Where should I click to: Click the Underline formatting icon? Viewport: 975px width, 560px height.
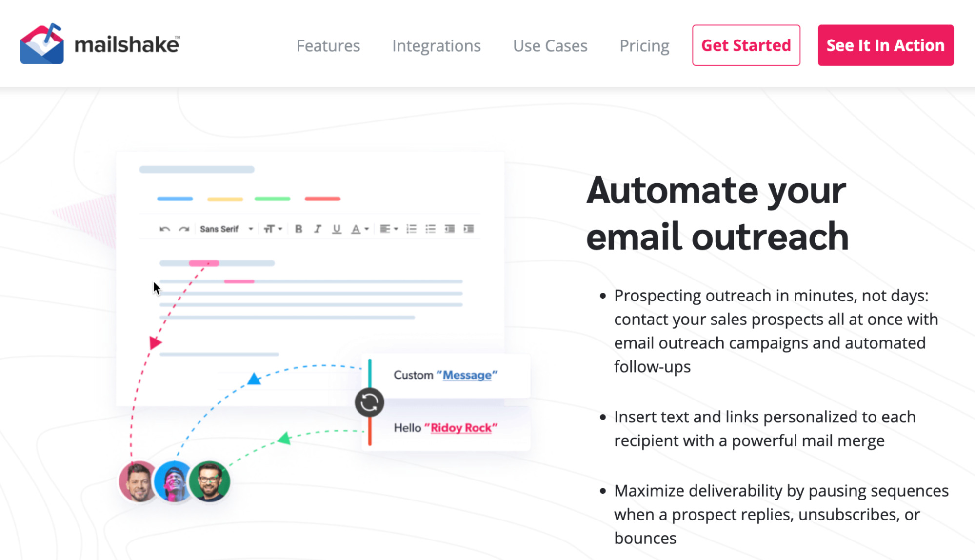pyautogui.click(x=336, y=229)
